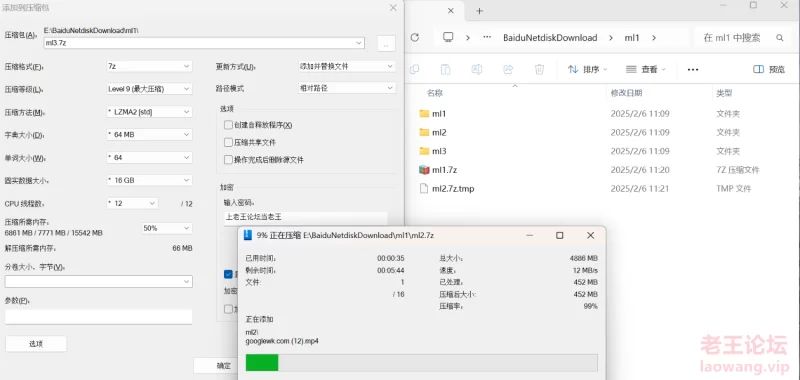800x380 pixels.
Task: Click the refresh icon in Explorer
Action: pyautogui.click(x=414, y=37)
